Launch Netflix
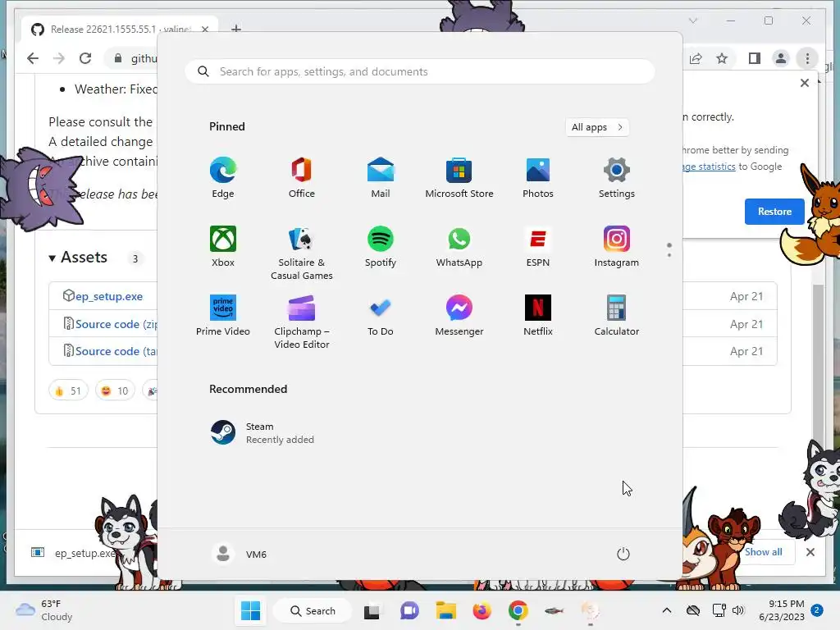 point(538,316)
